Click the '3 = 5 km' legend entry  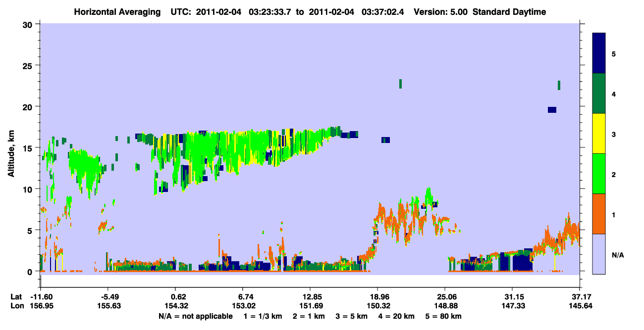[352, 316]
